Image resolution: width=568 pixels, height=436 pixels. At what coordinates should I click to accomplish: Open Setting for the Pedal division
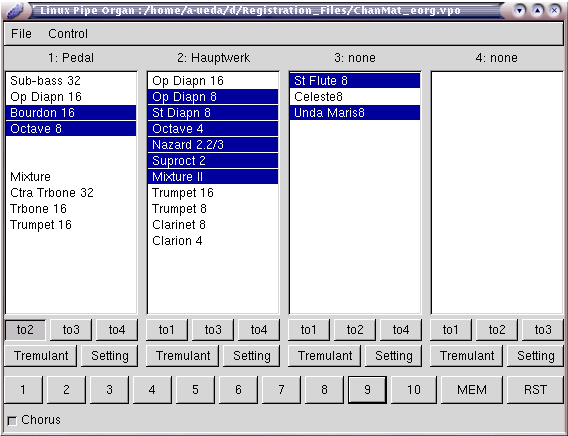pos(110,356)
